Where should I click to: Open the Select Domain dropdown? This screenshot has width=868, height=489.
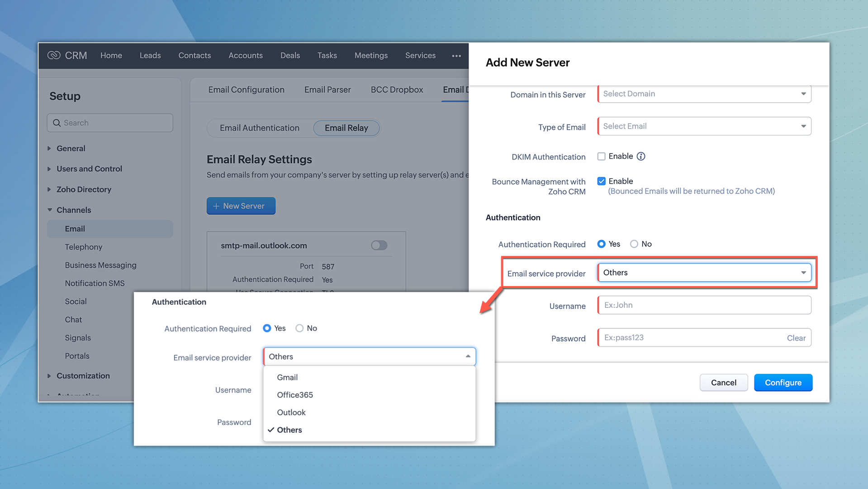[x=704, y=94]
